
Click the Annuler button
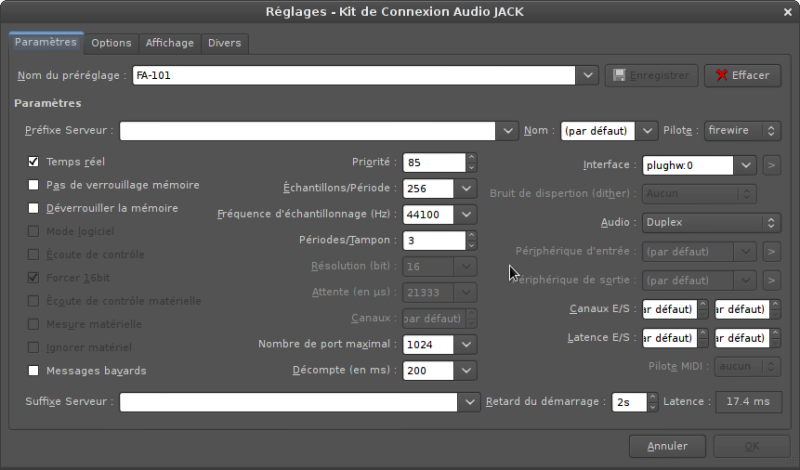667,447
